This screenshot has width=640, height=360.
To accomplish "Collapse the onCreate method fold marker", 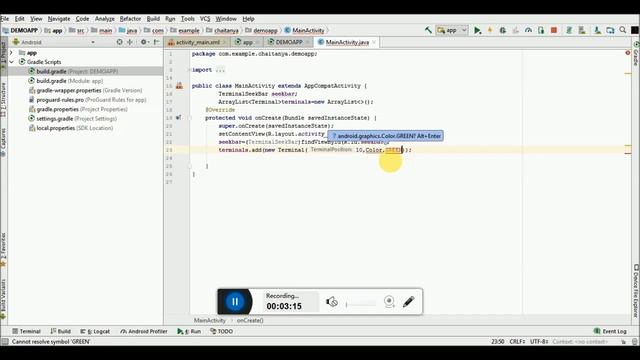I will [189, 118].
